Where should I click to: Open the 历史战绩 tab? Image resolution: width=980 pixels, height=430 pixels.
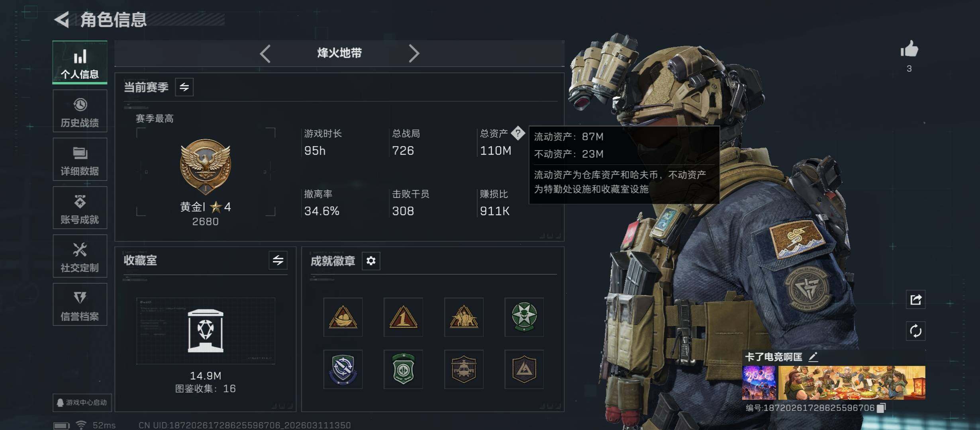click(x=80, y=111)
